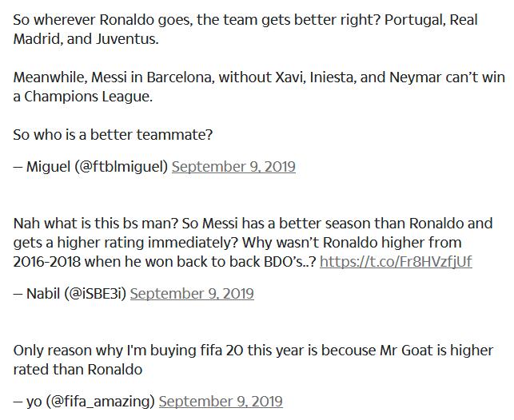This screenshot has height=420, width=514.
Task: Click the sentence 'Nah what is this bs man?'
Action: [95, 224]
